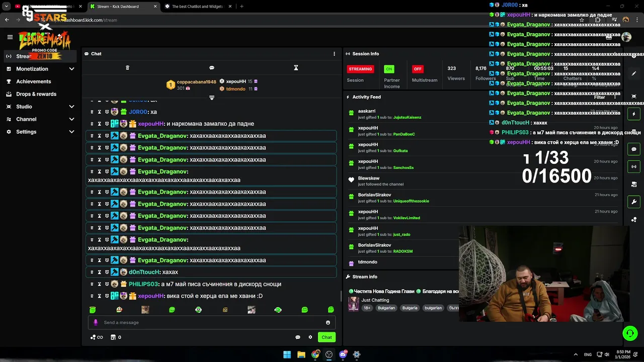Open the Chrome tab search dropdown arrow

pos(7,7)
